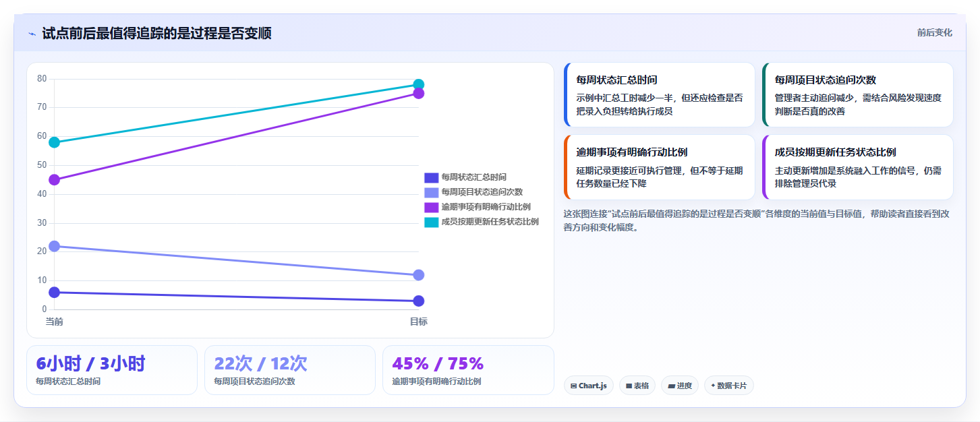Click legend text 成员按期更新任务状态比例
This screenshot has height=422, width=980.
pos(490,222)
